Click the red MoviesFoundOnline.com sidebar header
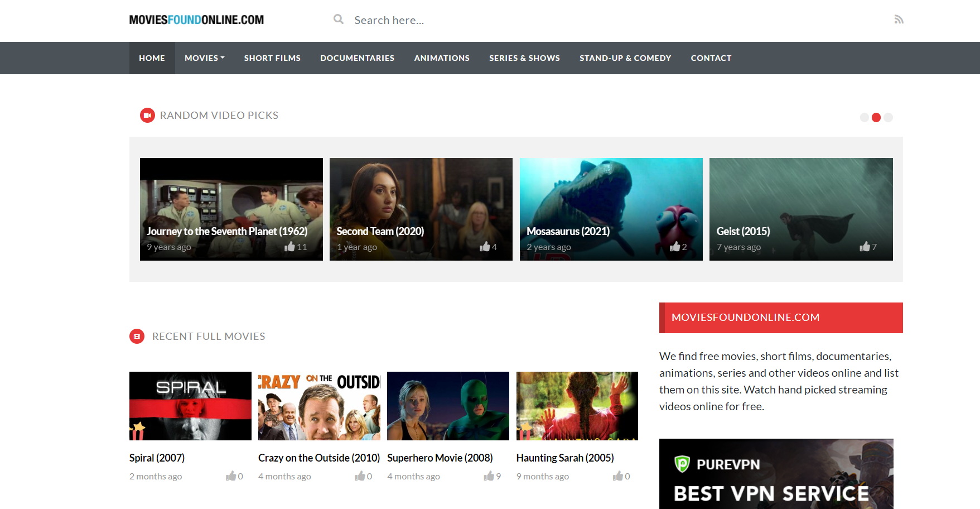 pos(781,318)
